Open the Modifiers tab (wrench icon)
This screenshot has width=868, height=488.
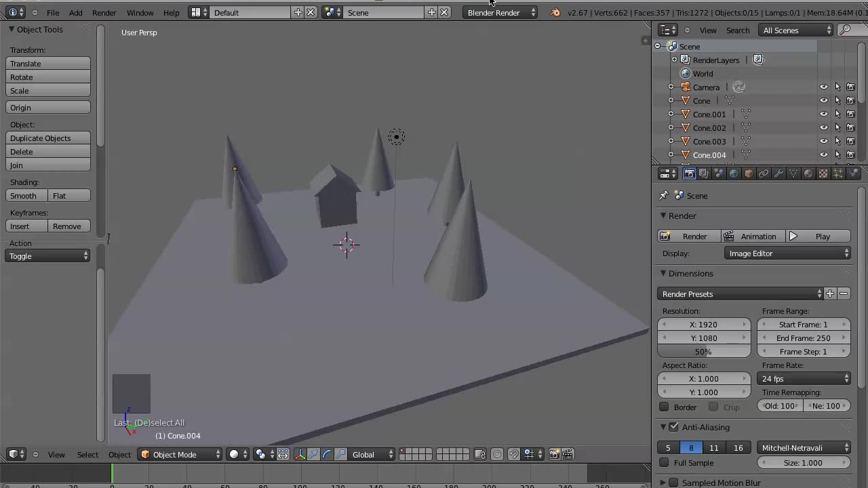point(778,174)
